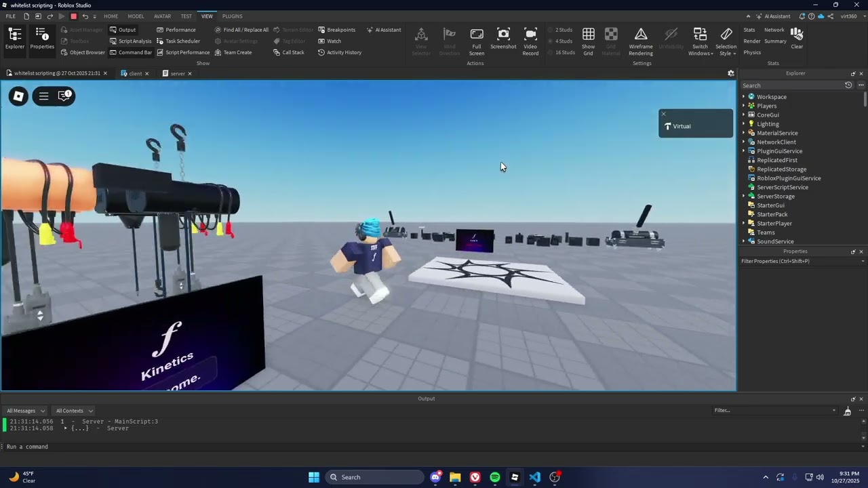Open Selection Style dropdown
Viewport: 868px width, 488px height.
(x=726, y=42)
